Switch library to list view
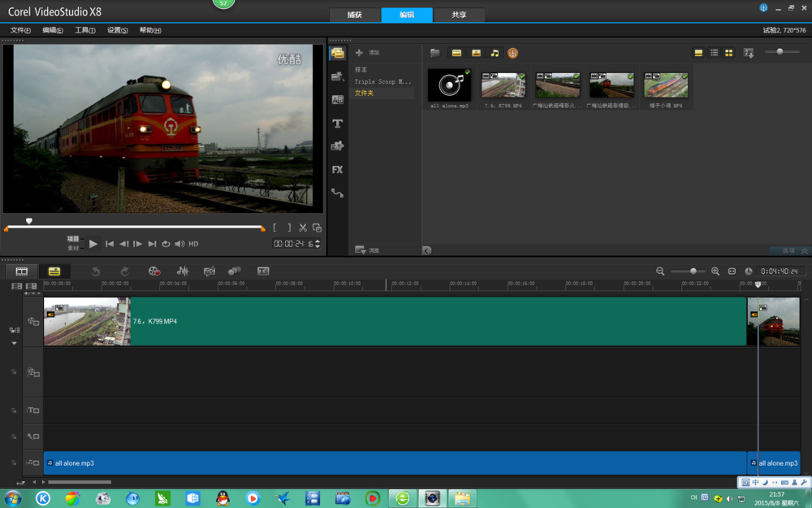The height and width of the screenshot is (508, 812). [x=714, y=53]
